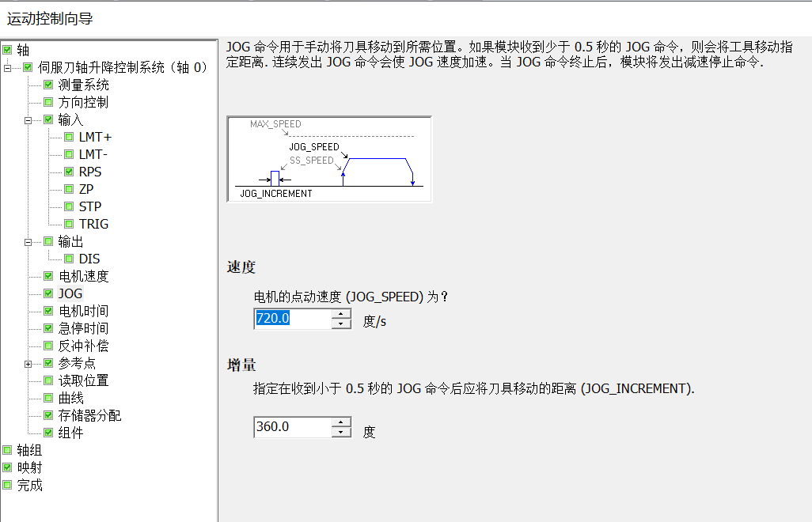Decrease JOG_INCREMENT with the down arrow
The height and width of the screenshot is (522, 812).
(341, 432)
